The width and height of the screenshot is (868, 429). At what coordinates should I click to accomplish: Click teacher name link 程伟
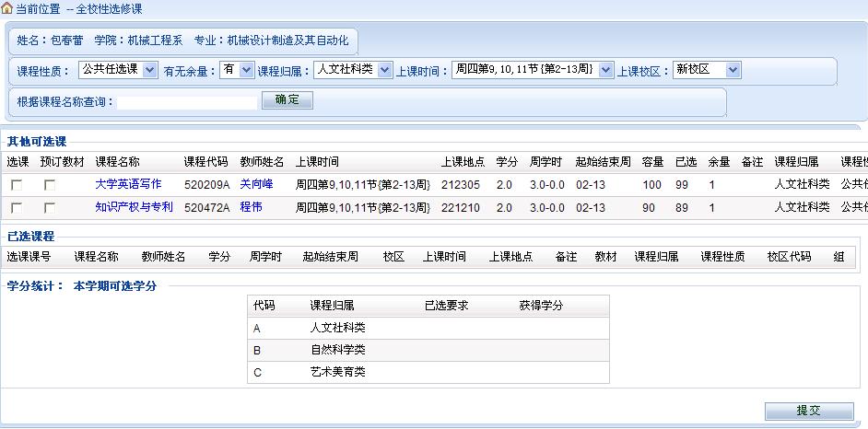click(251, 208)
